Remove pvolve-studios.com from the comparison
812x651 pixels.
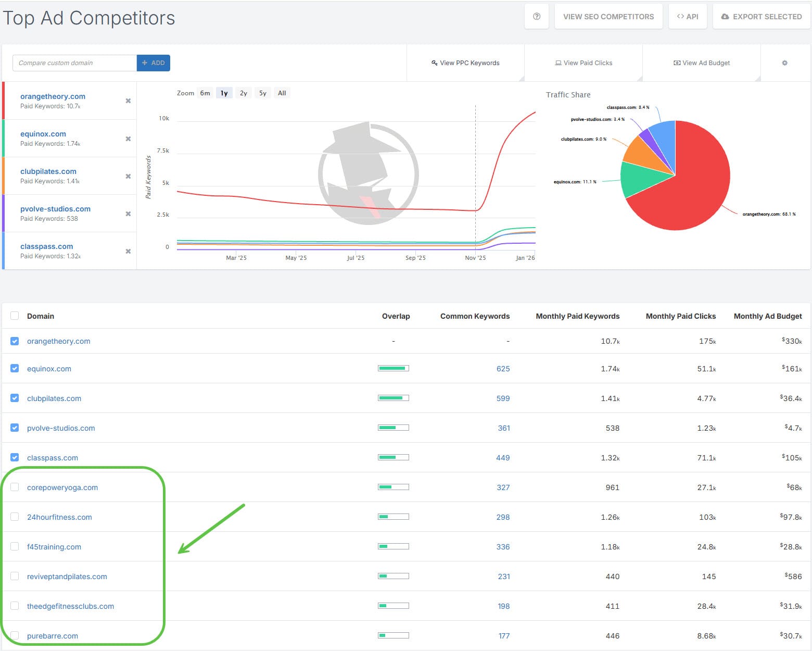click(128, 214)
